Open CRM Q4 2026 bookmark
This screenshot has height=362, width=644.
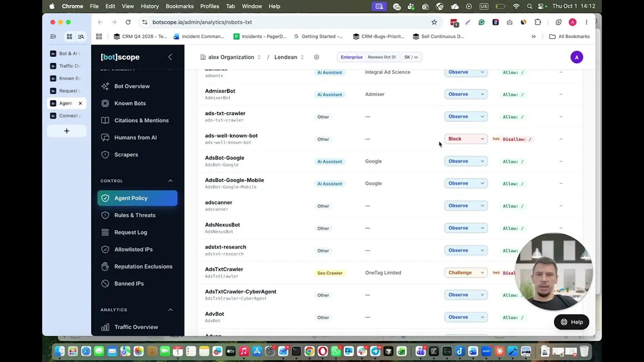tap(140, 36)
